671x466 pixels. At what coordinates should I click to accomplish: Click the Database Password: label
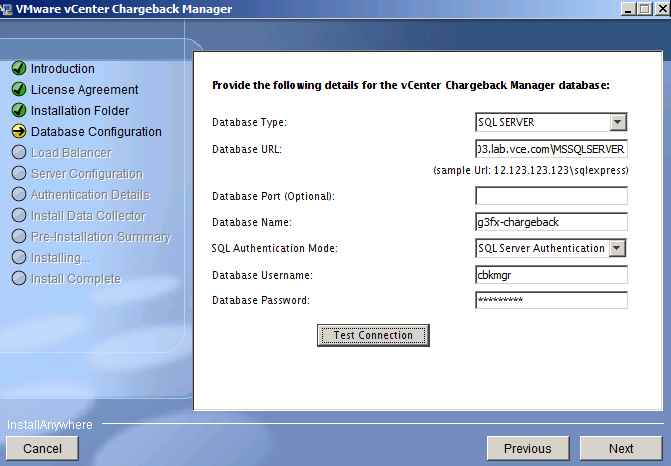(x=261, y=300)
